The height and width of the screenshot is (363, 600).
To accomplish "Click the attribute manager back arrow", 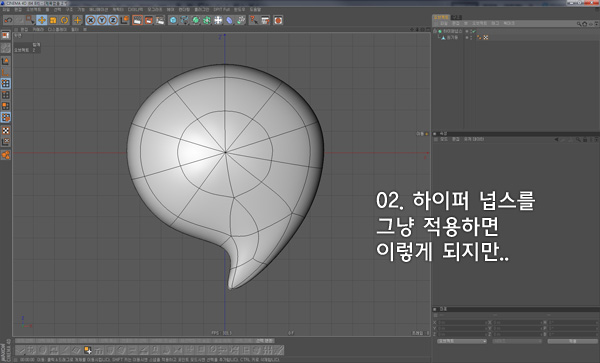I will [x=556, y=140].
